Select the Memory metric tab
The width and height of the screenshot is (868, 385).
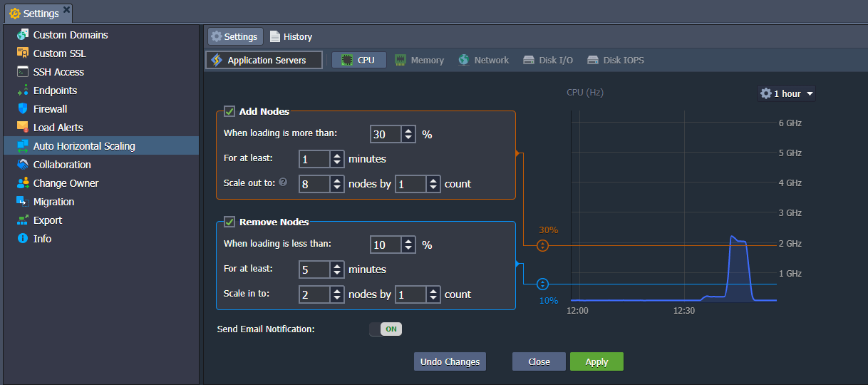(420, 61)
